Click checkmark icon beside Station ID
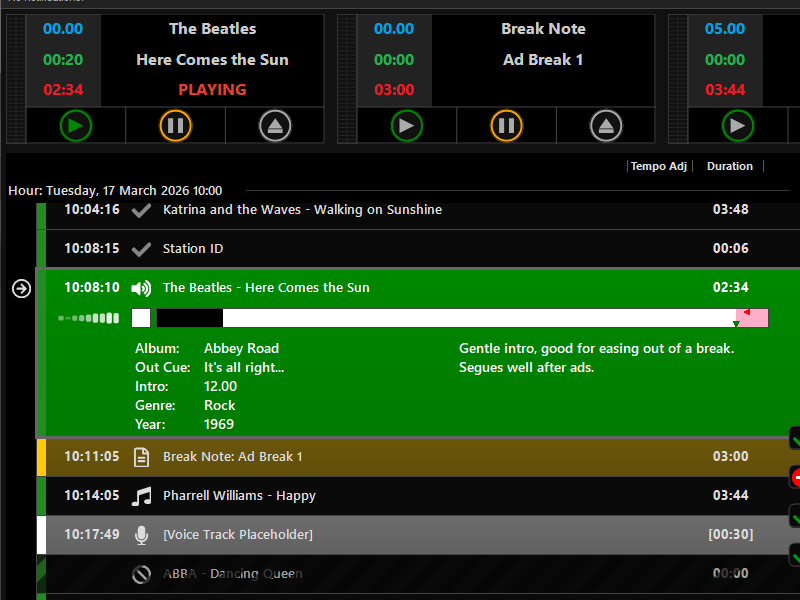 click(141, 249)
